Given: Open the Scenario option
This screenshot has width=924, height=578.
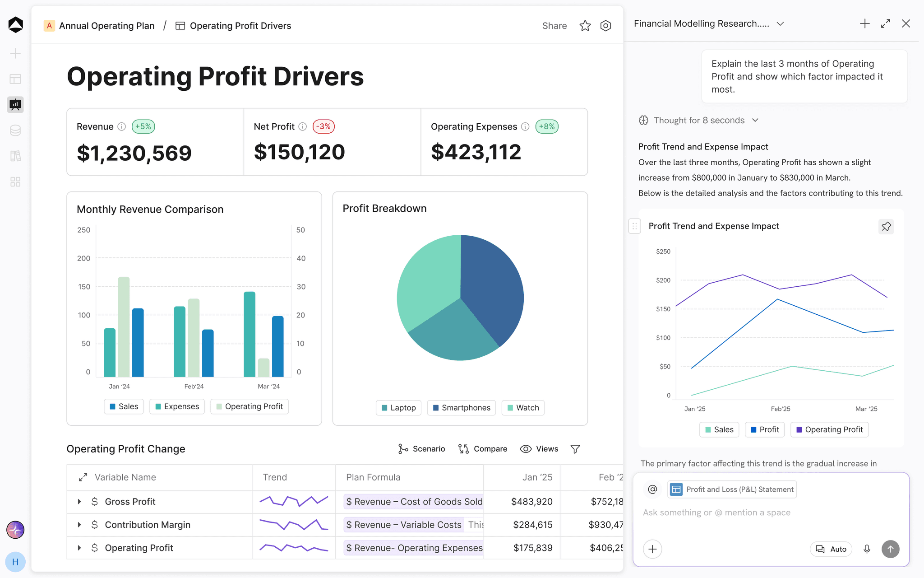Looking at the screenshot, I should (421, 449).
